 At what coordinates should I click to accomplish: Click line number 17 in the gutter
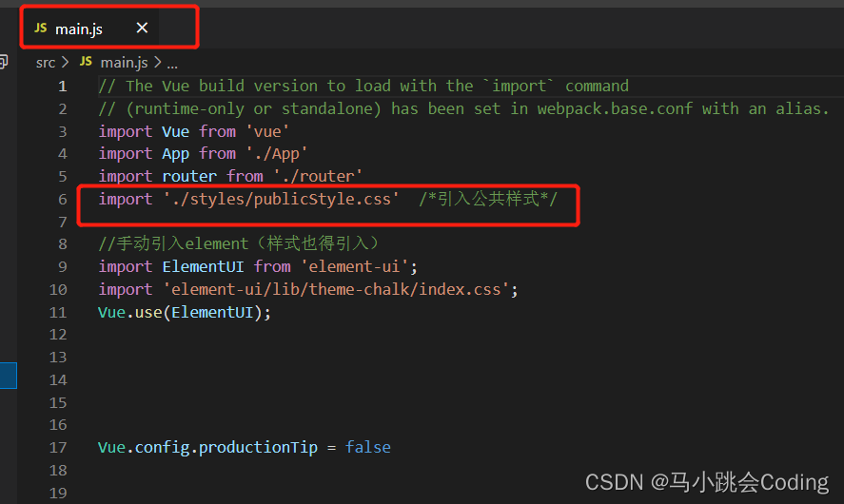point(58,448)
